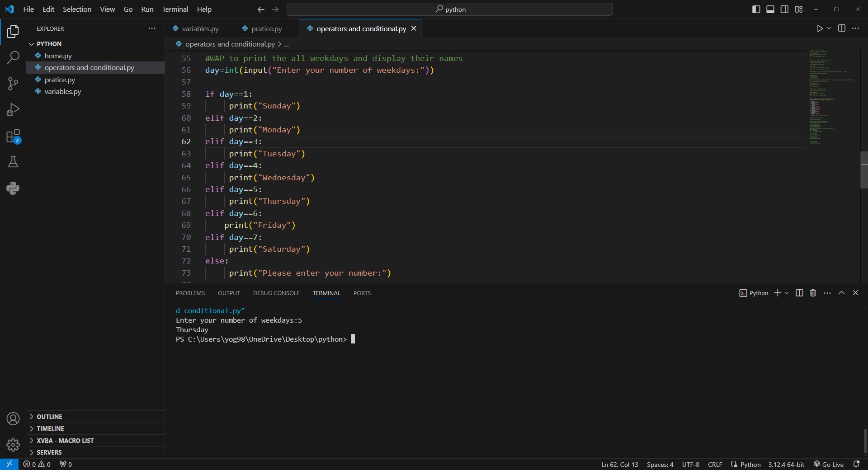Viewport: 868px width, 470px height.
Task: Open the Testing flask view
Action: tap(13, 162)
